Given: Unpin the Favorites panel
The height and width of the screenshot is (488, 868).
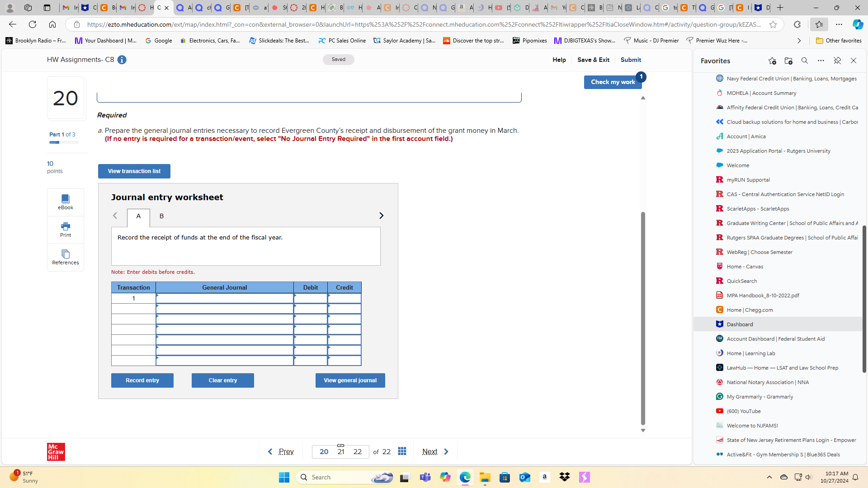Looking at the screenshot, I should 837,61.
